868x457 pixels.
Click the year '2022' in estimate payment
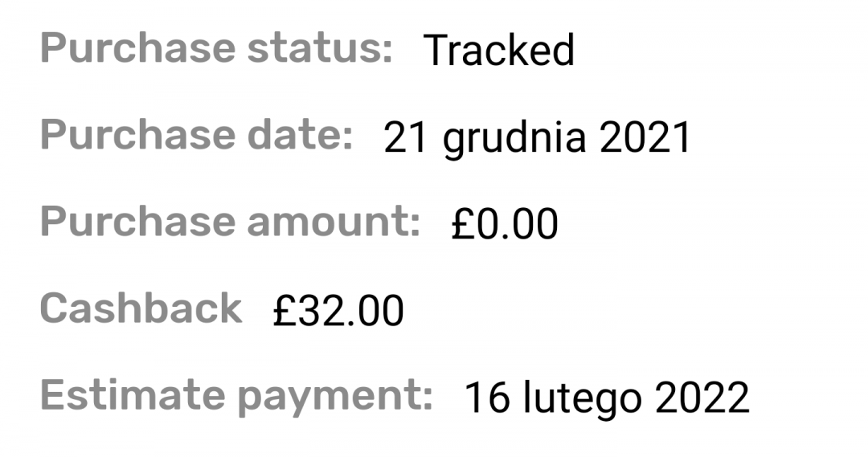pyautogui.click(x=702, y=398)
